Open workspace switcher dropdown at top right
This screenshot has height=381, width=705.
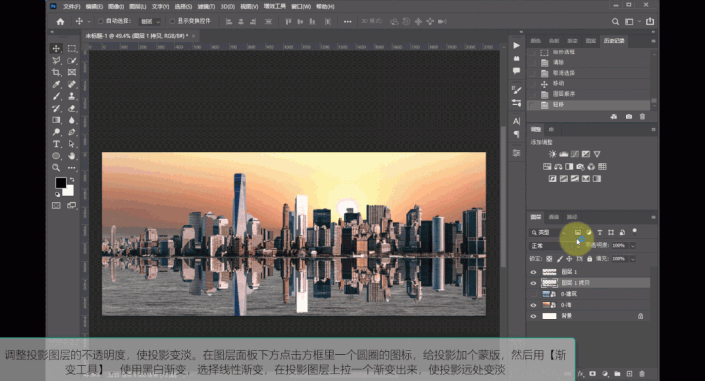pos(632,21)
